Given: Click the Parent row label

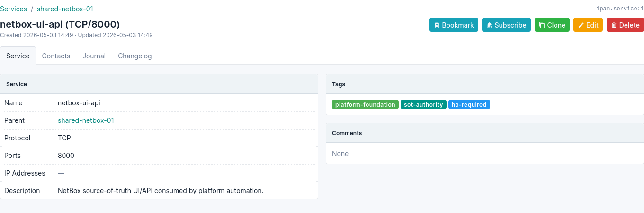Looking at the screenshot, I should (14, 120).
